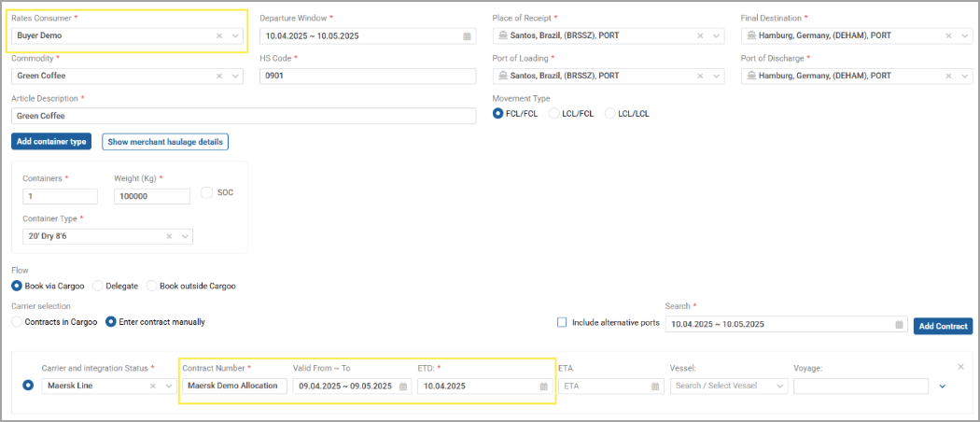Viewport: 980px width, 422px height.
Task: Select Delegate flow option
Action: coord(98,286)
